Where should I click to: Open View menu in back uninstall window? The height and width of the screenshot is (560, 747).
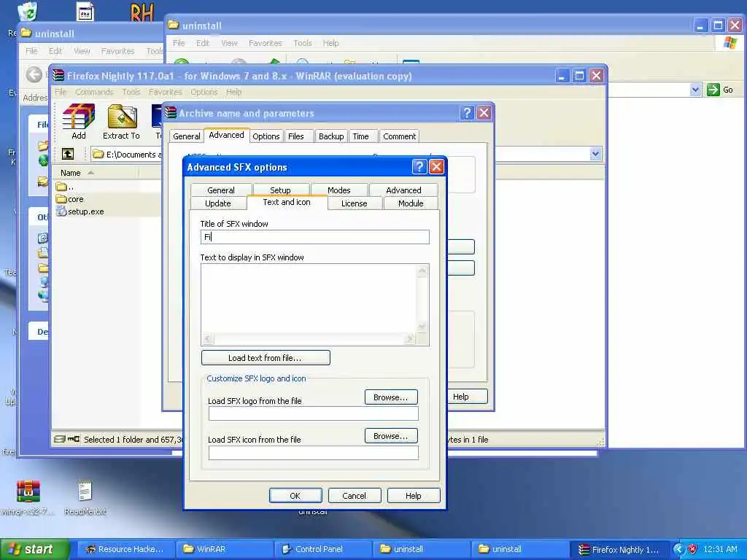click(x=82, y=51)
